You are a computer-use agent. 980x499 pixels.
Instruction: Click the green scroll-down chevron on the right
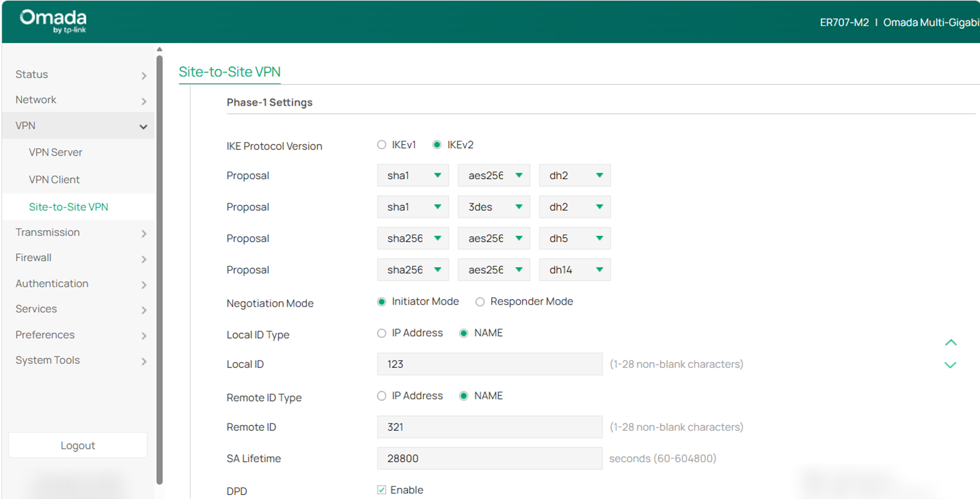pos(951,365)
